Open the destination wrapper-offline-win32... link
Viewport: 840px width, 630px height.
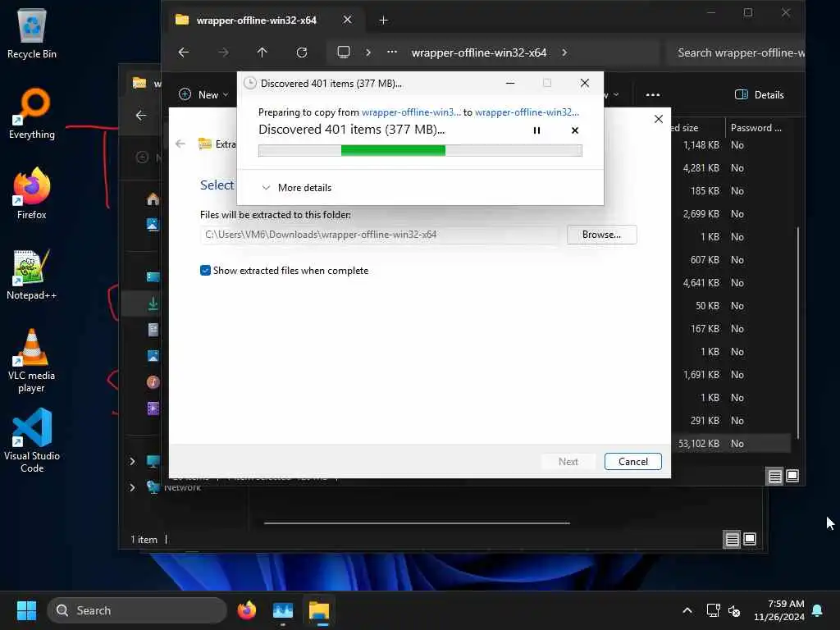(x=527, y=112)
